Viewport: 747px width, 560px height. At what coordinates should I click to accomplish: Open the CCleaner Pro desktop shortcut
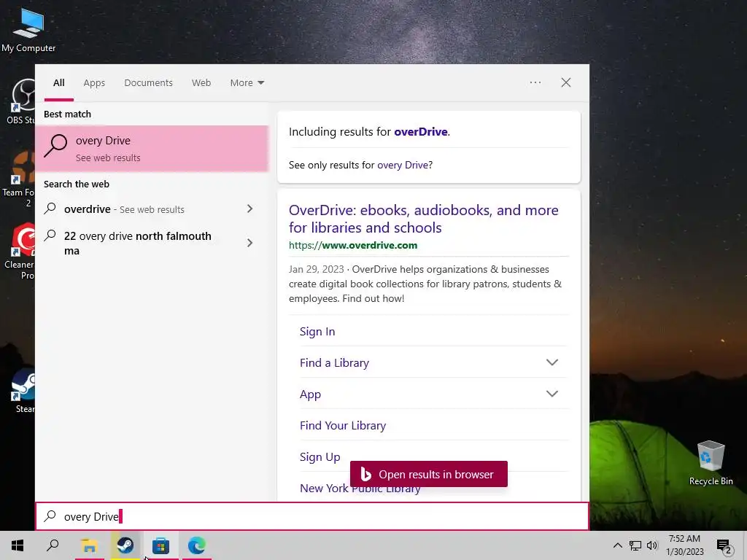tap(20, 252)
